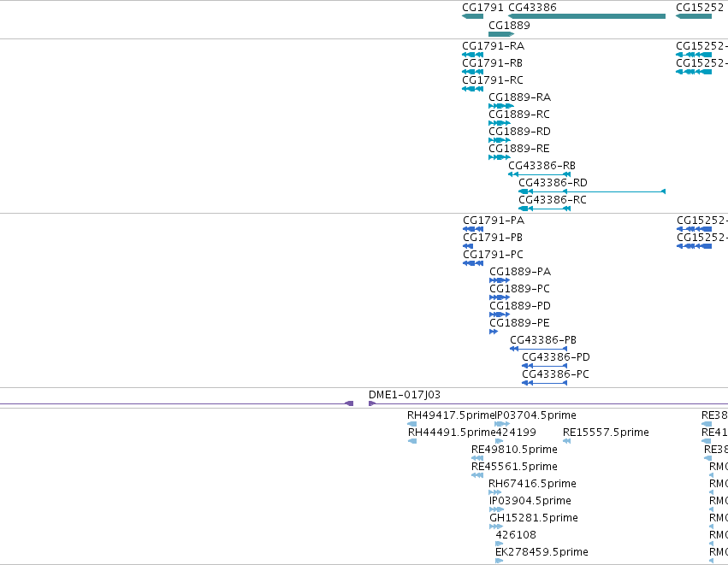This screenshot has height=565, width=728.
Task: Select the CG1889 gene label
Action: tap(509, 25)
